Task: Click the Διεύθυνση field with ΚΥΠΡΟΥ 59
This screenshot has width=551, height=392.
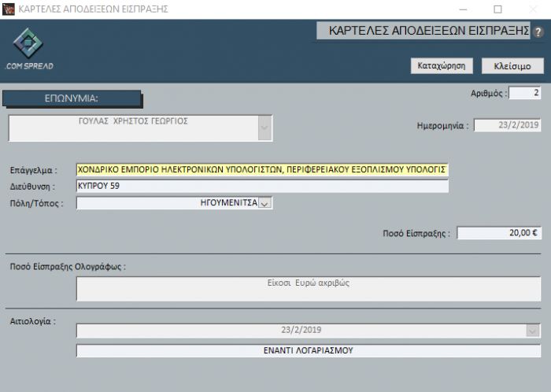Action: [262, 186]
